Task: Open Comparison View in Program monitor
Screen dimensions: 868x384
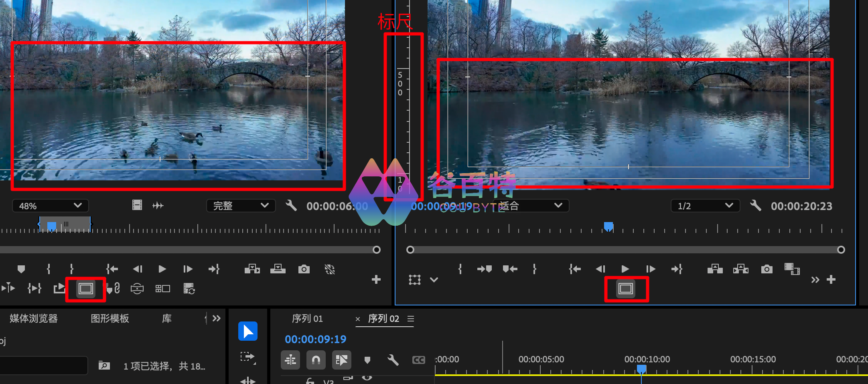Action: pos(792,269)
